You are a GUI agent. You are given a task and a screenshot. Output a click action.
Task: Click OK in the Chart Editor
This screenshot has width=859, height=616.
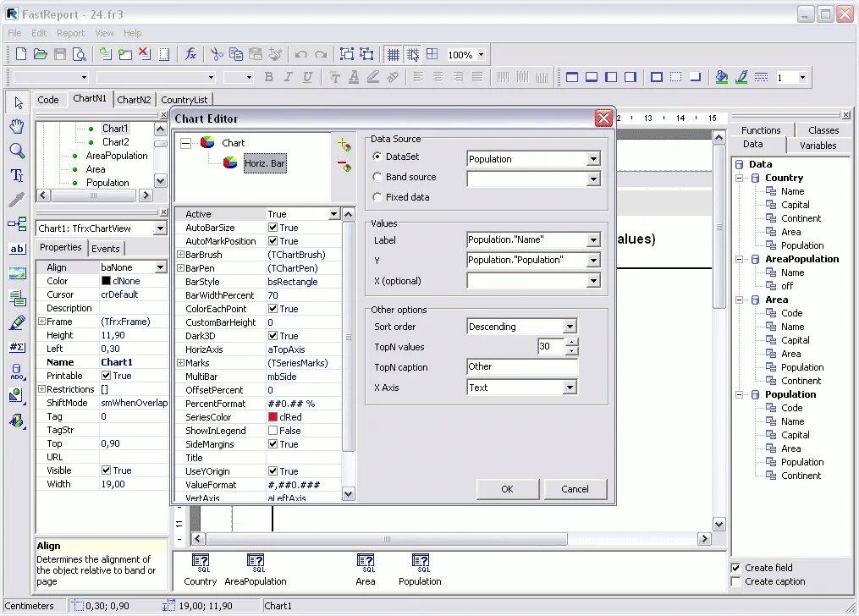pos(507,489)
